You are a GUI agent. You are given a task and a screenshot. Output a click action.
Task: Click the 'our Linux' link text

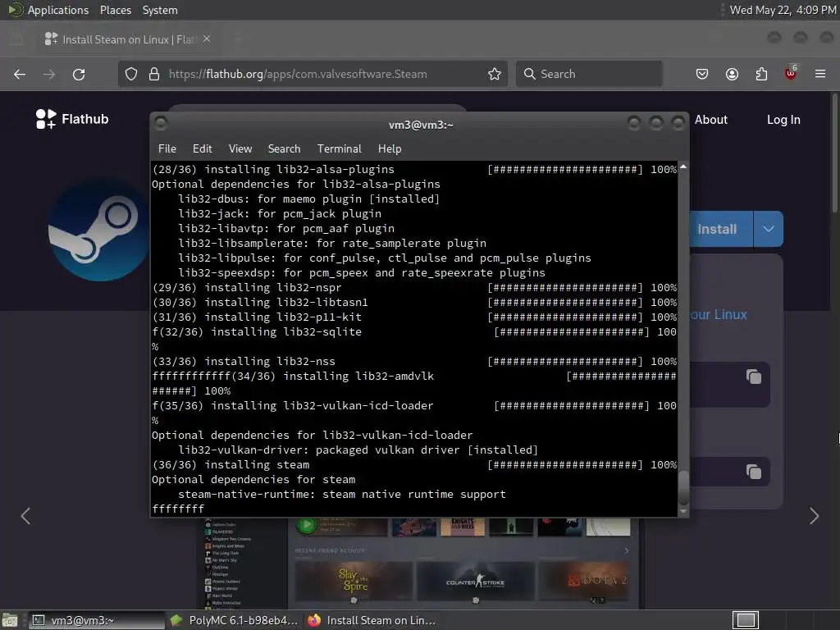tap(719, 314)
